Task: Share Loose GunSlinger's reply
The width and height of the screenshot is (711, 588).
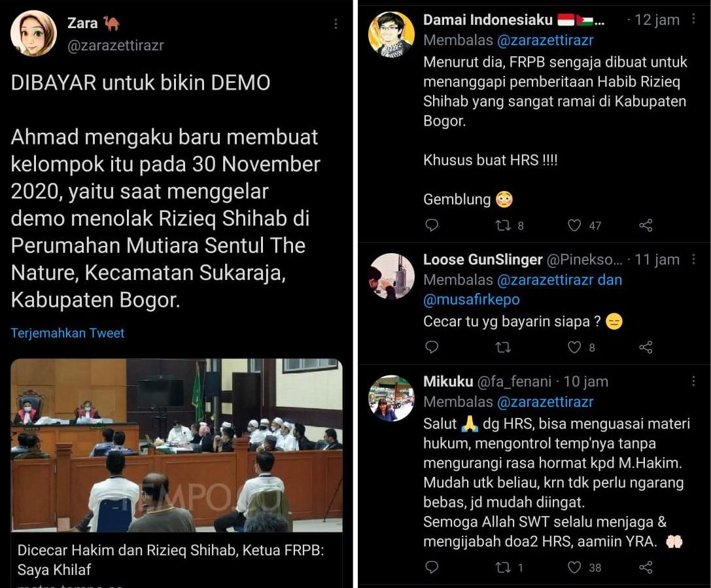Action: tap(646, 347)
